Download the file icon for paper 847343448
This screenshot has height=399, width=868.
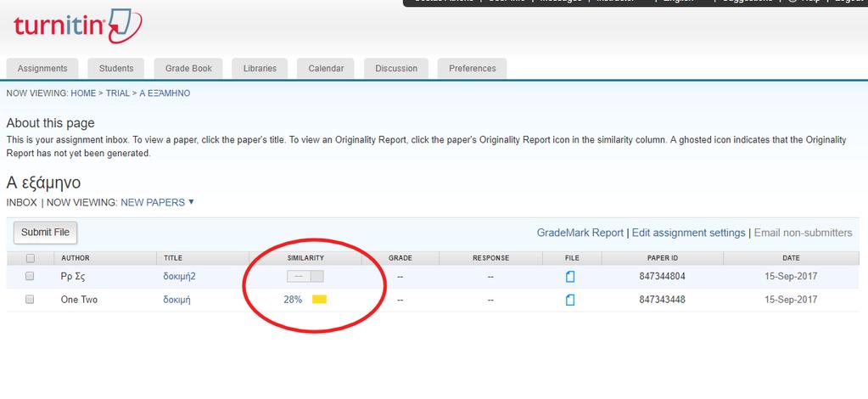570,300
